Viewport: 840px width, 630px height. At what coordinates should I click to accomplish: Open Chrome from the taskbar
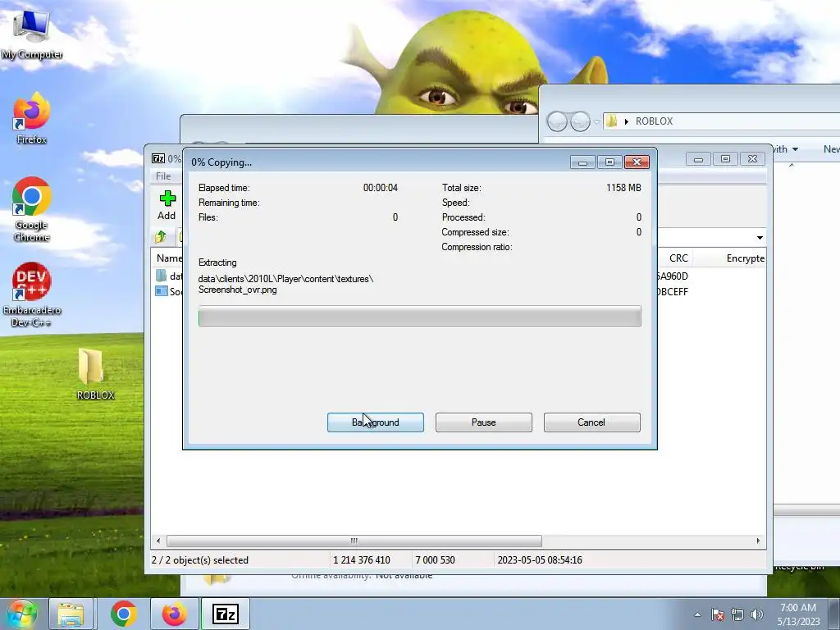(124, 614)
